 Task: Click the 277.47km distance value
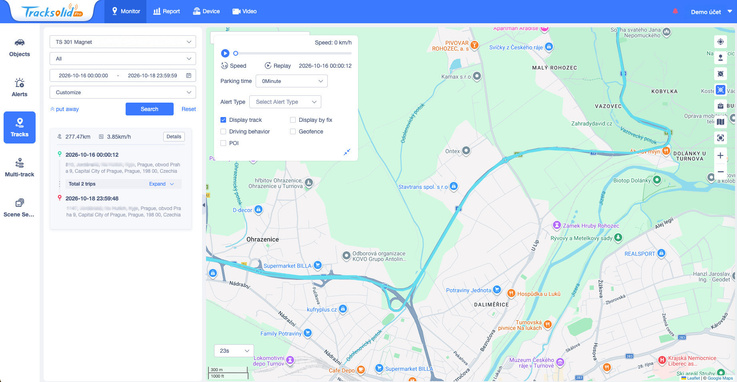click(78, 137)
